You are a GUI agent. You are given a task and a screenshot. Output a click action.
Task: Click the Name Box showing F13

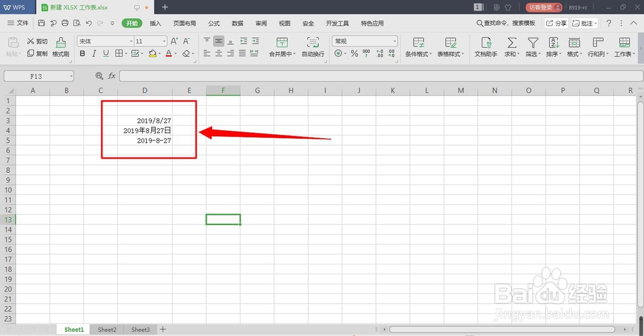tap(39, 76)
